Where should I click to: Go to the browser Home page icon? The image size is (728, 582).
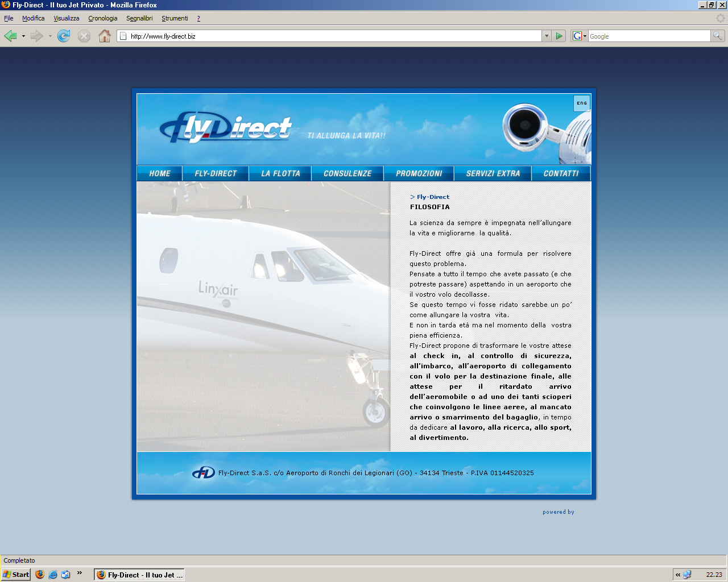click(x=105, y=36)
